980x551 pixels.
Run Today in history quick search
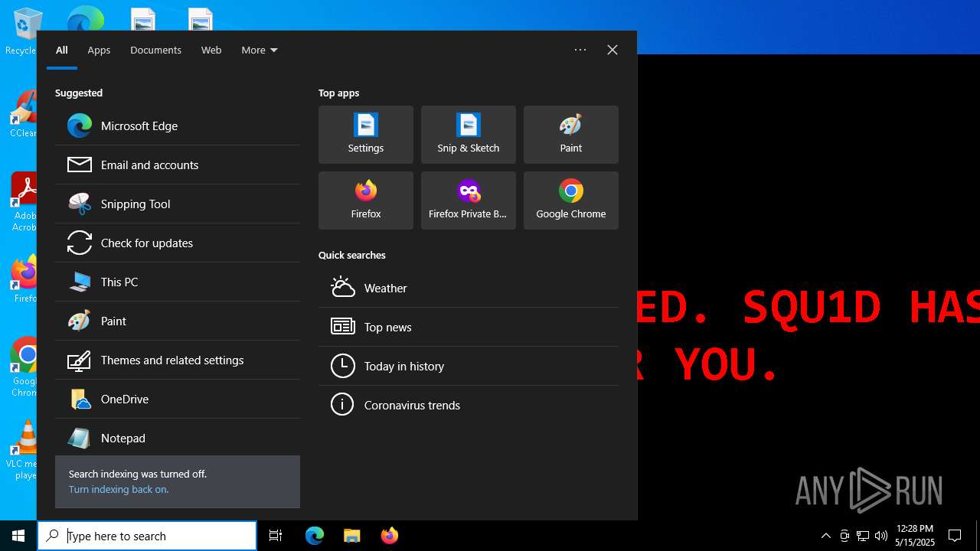[x=469, y=366]
